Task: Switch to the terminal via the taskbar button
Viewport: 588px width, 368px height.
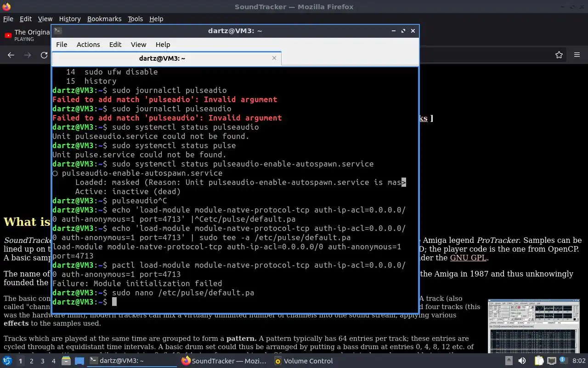Action: (x=132, y=361)
